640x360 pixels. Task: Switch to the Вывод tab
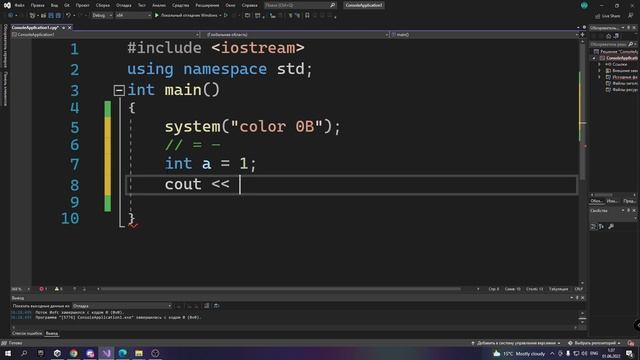point(52,333)
